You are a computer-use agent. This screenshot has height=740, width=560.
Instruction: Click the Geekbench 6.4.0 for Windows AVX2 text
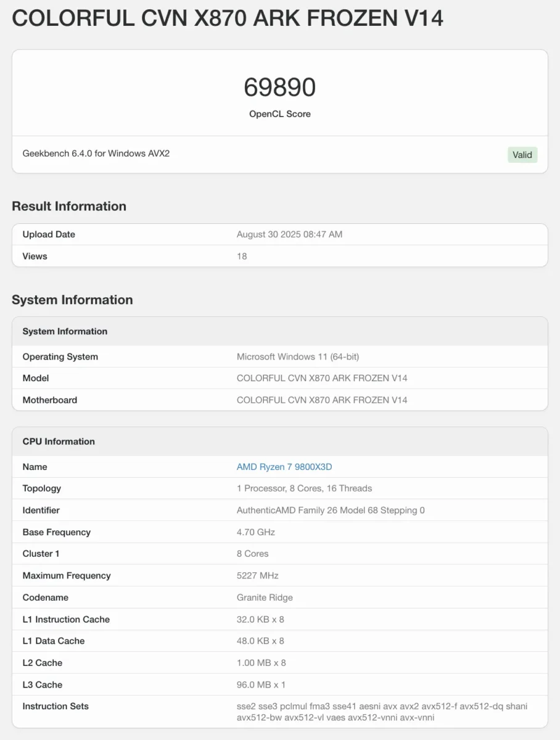96,153
